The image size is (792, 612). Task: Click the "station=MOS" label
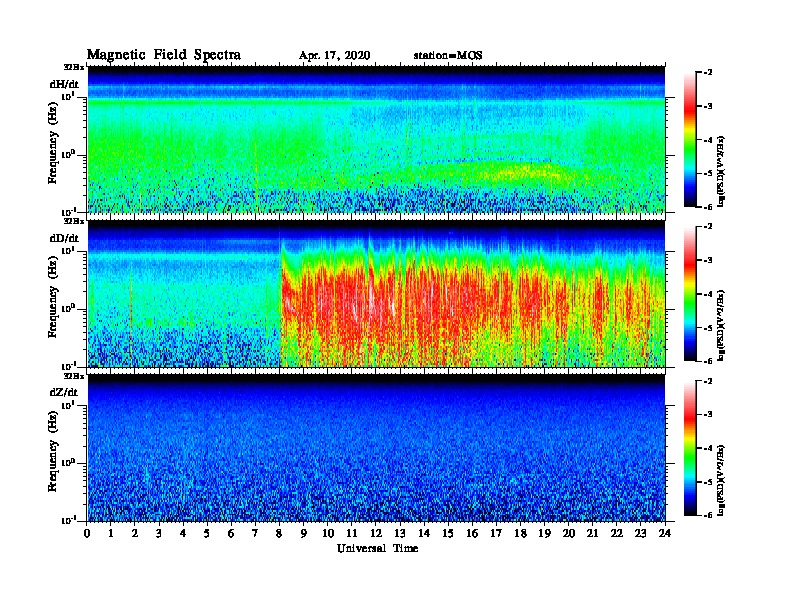tap(448, 56)
